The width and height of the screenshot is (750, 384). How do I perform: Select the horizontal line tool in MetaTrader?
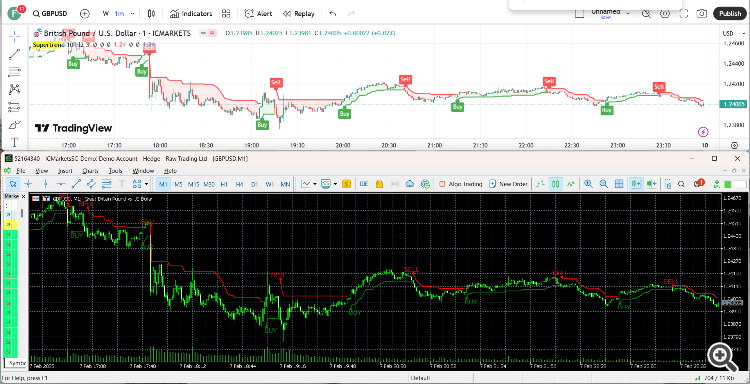pos(61,184)
